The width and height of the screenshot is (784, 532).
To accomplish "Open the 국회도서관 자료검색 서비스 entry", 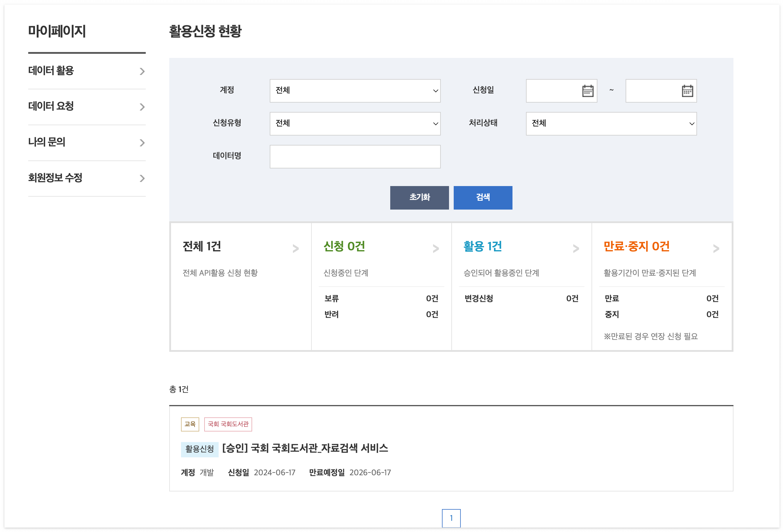I will [x=305, y=448].
